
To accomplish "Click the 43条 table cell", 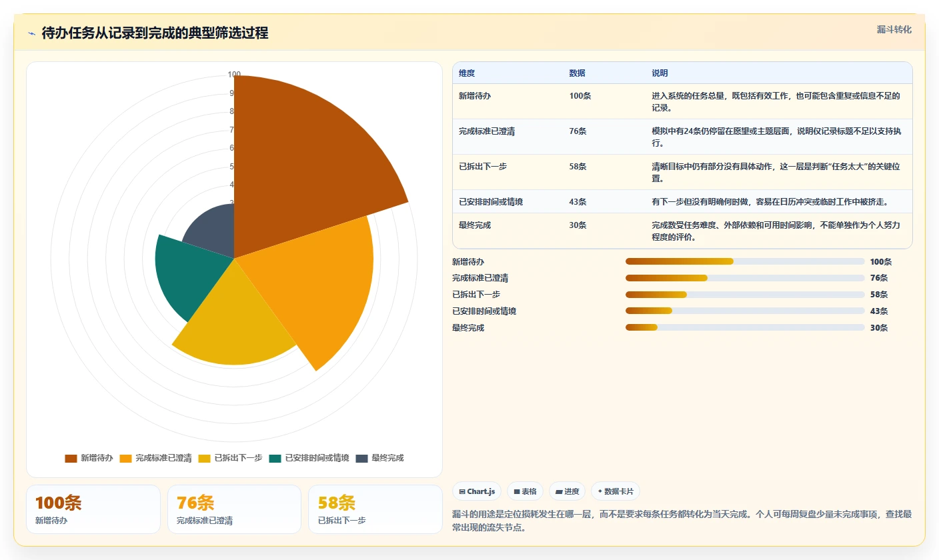I will 578,202.
